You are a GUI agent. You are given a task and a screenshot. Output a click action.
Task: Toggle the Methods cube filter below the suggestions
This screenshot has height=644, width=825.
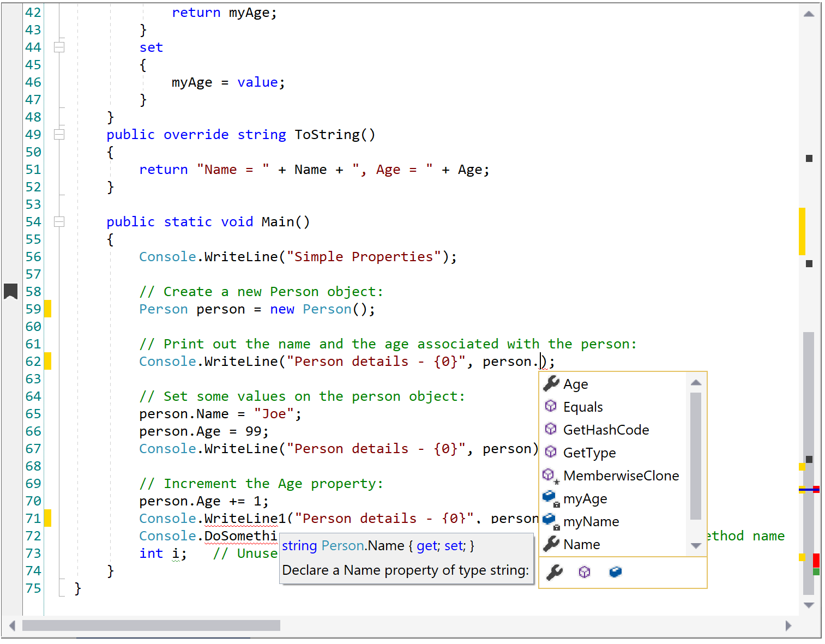584,572
